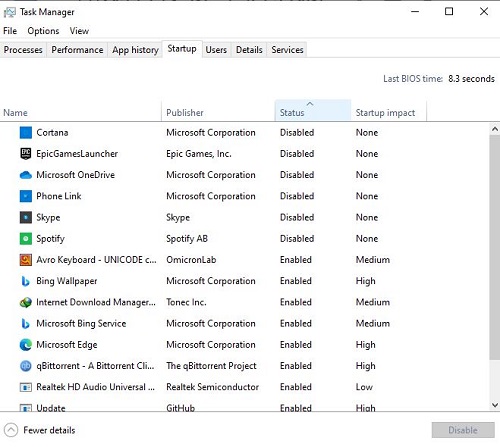
Task: Select the Microsoft OneDrive entry
Action: click(75, 175)
